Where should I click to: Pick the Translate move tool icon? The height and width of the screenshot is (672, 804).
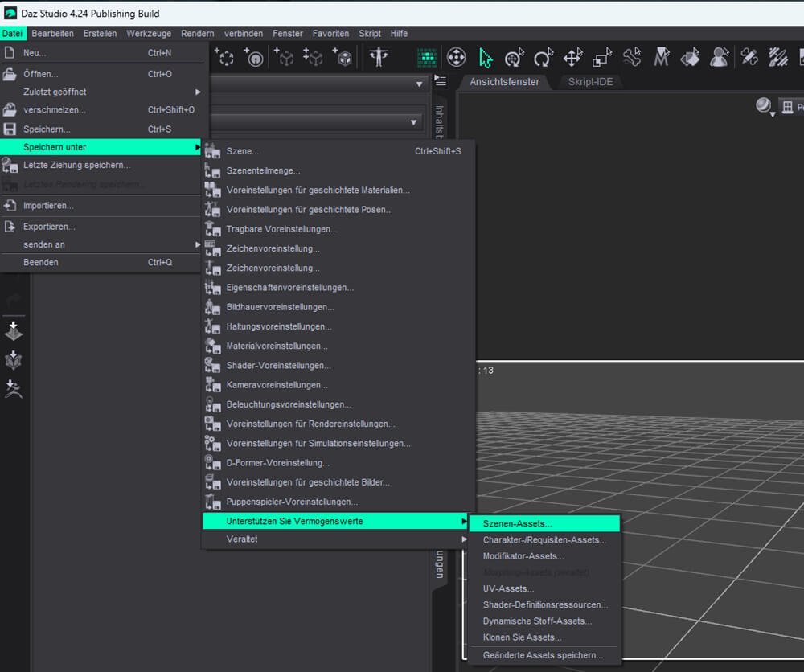point(572,57)
